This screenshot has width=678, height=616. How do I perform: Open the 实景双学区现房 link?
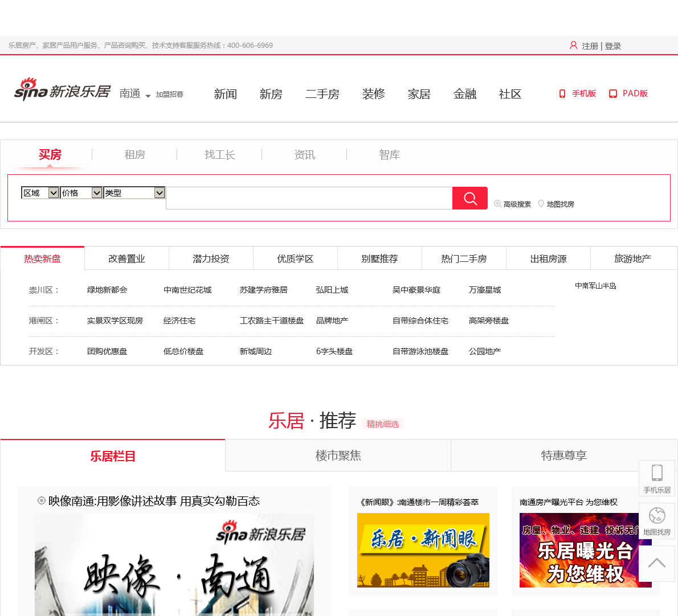coord(115,321)
